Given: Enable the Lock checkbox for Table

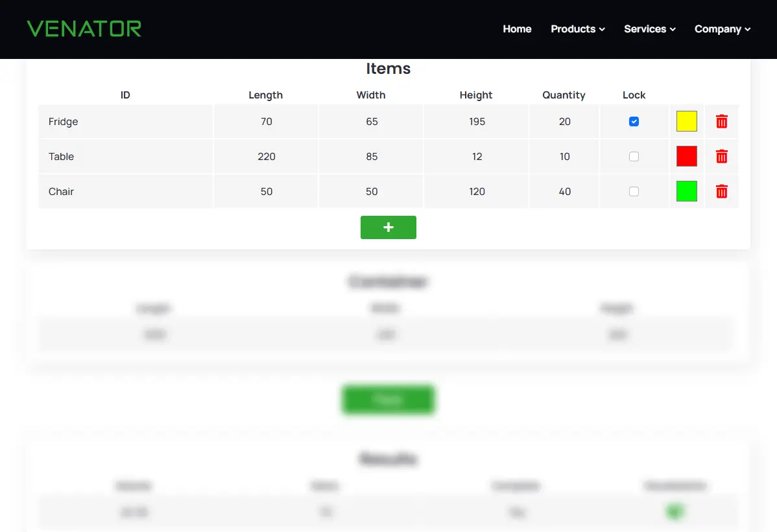Looking at the screenshot, I should click(634, 156).
